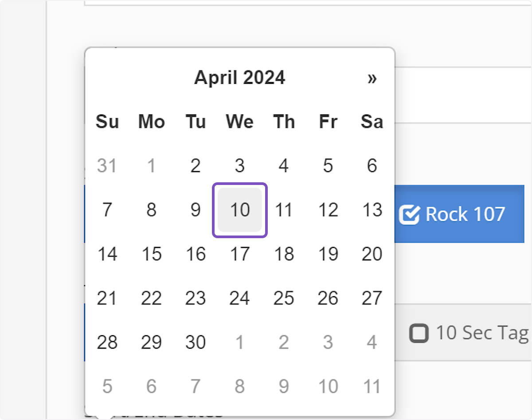Viewport: 532px width, 420px height.
Task: Select April 10 in the calendar
Action: click(x=239, y=210)
